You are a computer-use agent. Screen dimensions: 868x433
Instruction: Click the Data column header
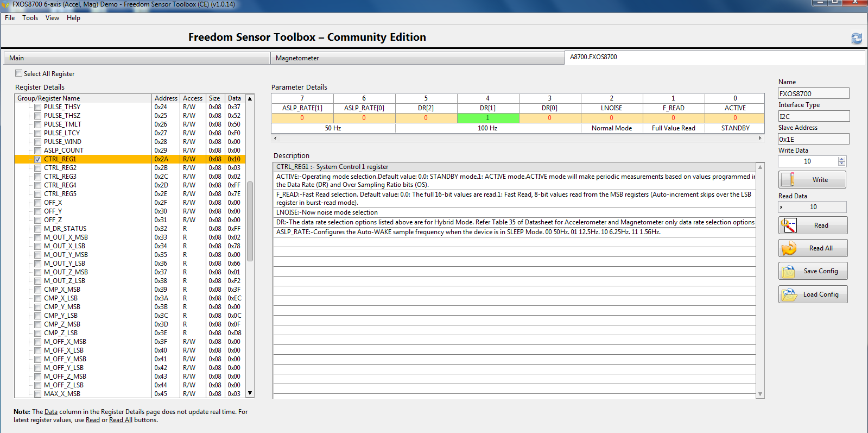[235, 98]
